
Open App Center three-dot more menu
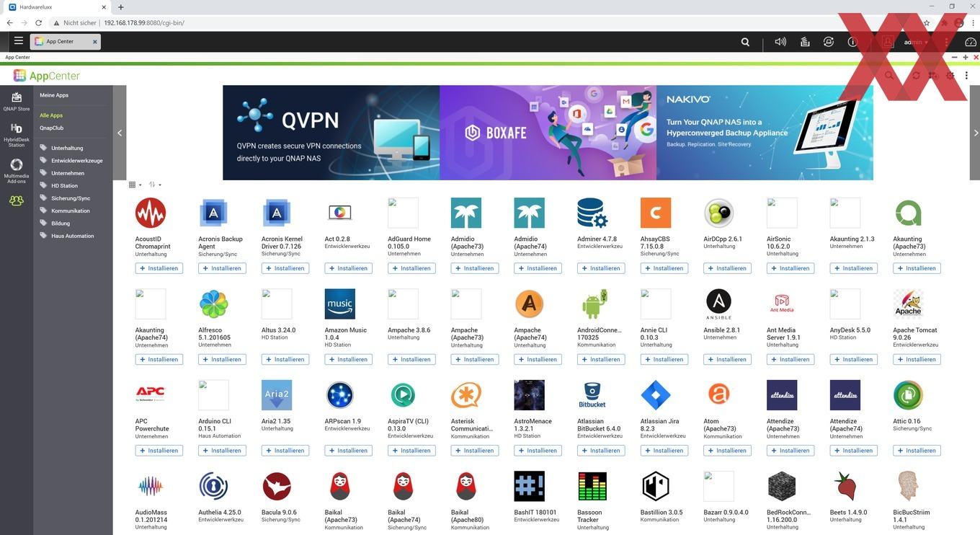tap(967, 75)
